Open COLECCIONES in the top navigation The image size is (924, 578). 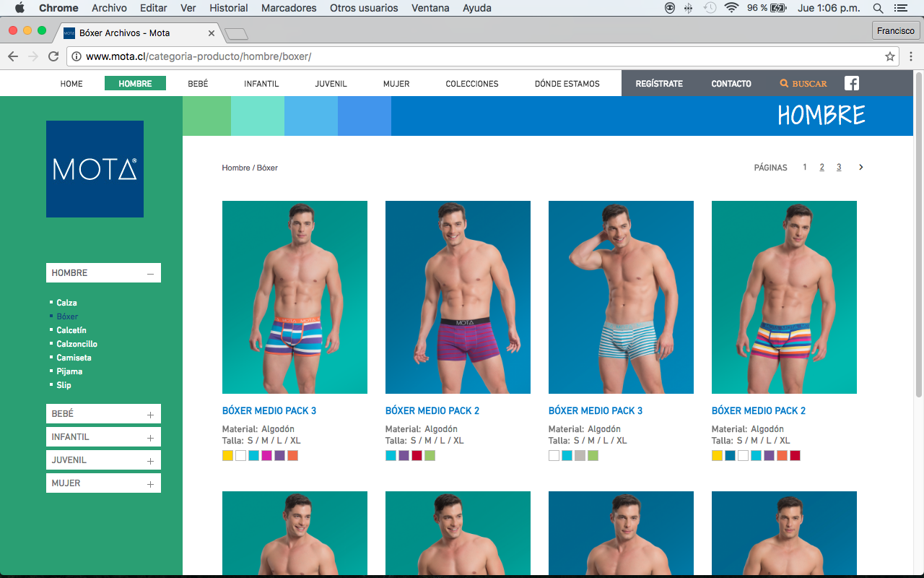[472, 84]
